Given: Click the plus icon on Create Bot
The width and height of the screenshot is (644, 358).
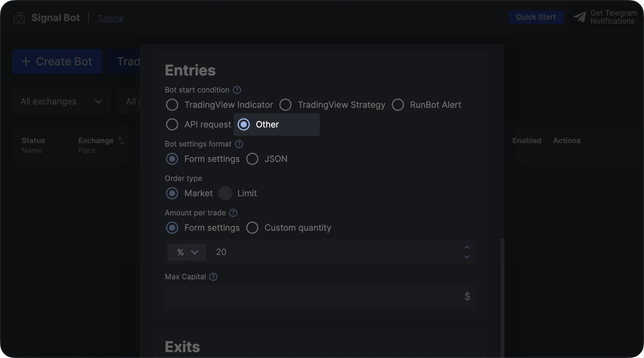Looking at the screenshot, I should [x=26, y=61].
